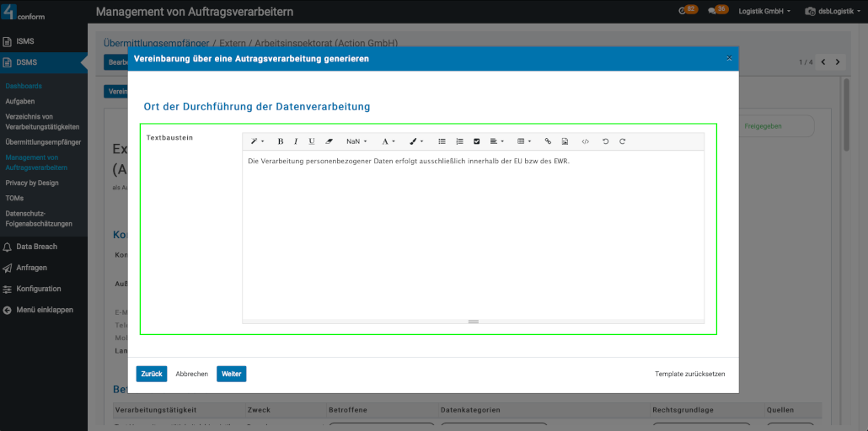Insert a bulleted unordered list
The image size is (868, 431).
pyautogui.click(x=442, y=141)
